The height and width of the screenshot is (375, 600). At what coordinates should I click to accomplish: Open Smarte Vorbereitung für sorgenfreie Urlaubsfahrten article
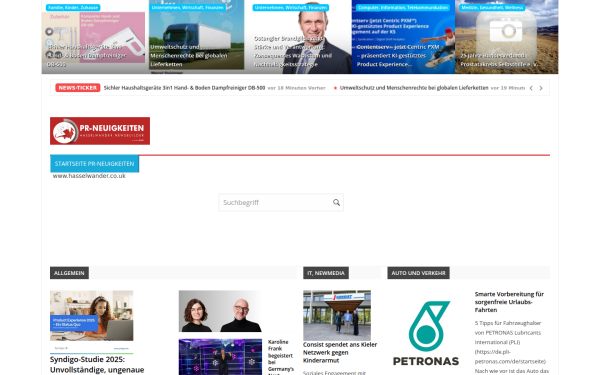(x=509, y=302)
